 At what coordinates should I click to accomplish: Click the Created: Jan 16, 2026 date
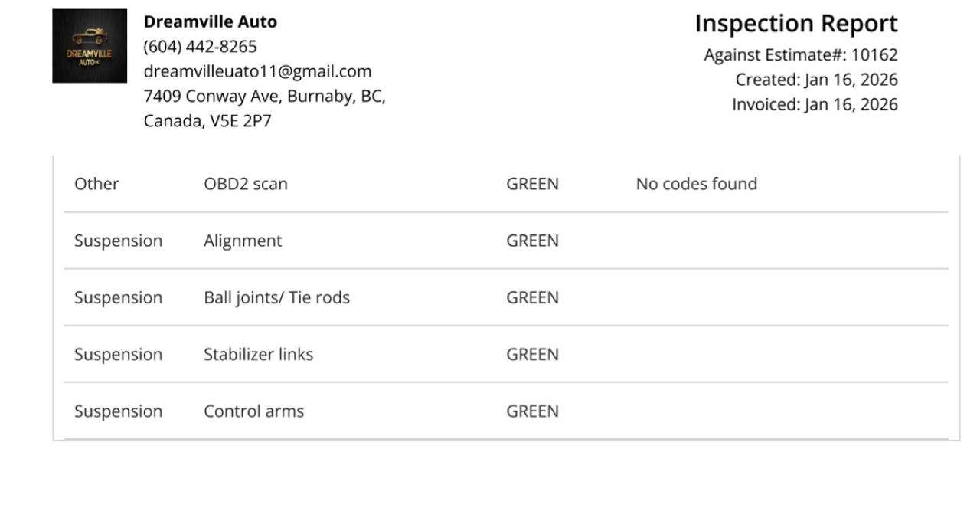click(x=816, y=80)
